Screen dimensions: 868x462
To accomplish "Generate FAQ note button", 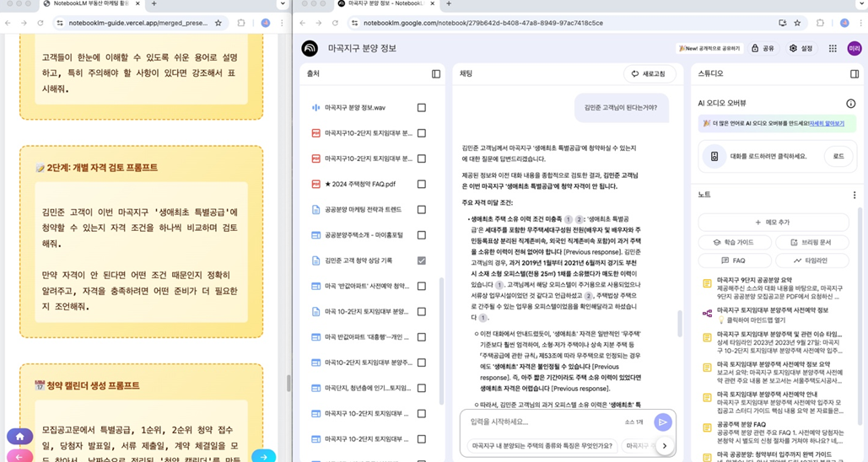I will tap(734, 260).
